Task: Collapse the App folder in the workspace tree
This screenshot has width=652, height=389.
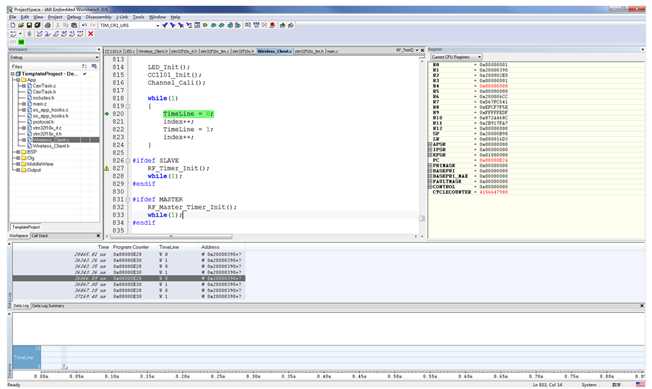Action: click(18, 79)
